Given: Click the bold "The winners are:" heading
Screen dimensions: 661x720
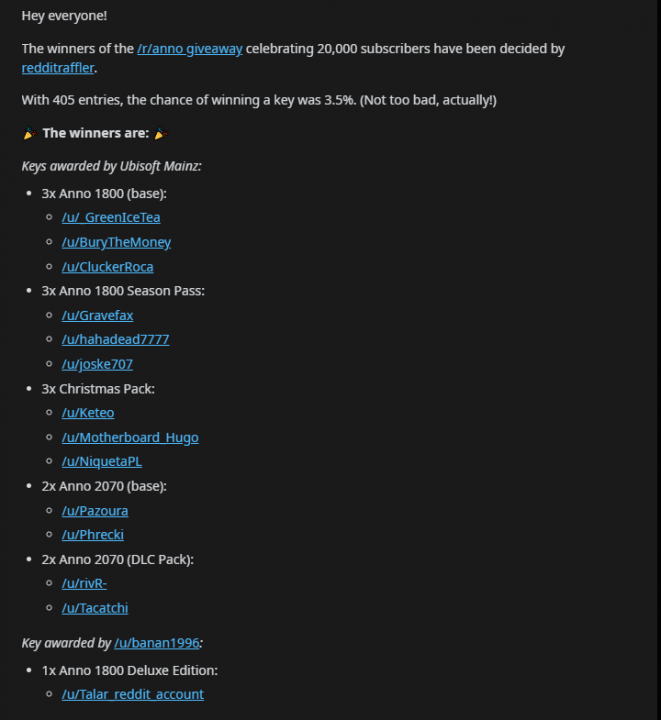Looking at the screenshot, I should pos(95,133).
